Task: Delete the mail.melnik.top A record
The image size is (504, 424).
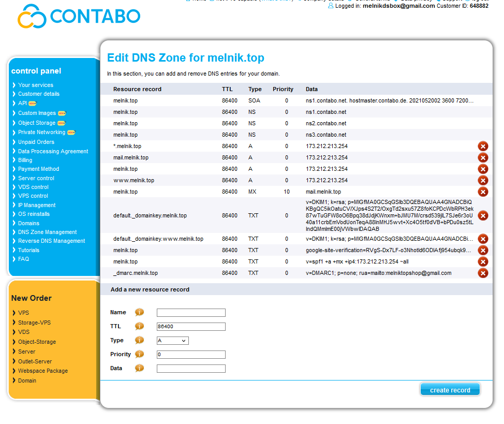Action: tap(483, 157)
